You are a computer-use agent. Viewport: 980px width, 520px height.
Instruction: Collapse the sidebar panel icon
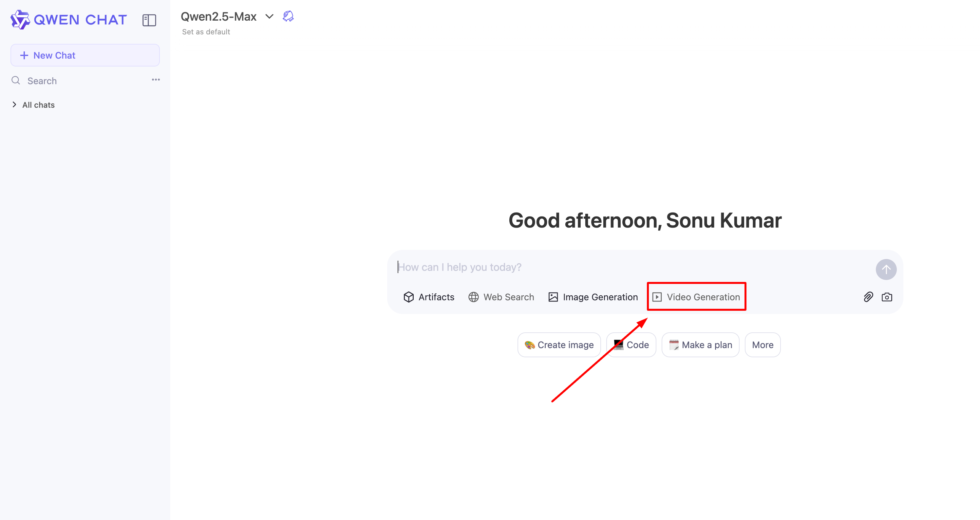[x=149, y=20]
